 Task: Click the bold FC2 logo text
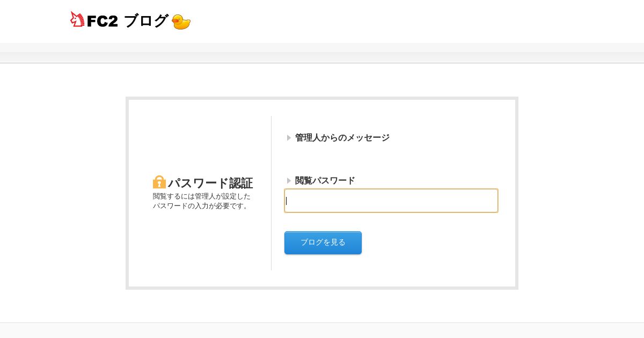[102, 22]
